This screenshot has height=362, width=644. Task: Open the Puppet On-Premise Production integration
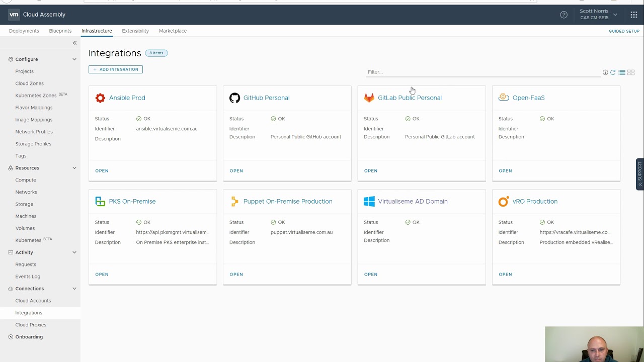coord(236,275)
